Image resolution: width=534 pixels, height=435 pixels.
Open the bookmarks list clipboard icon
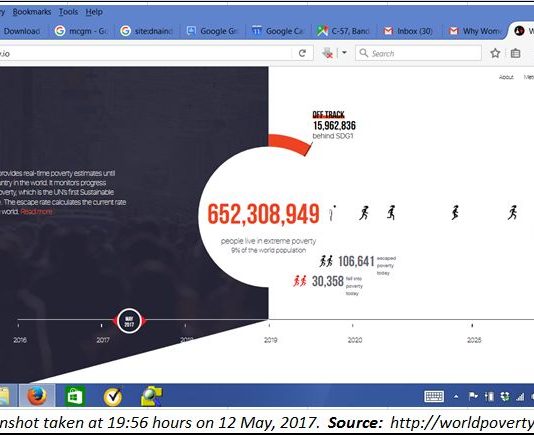tap(515, 53)
